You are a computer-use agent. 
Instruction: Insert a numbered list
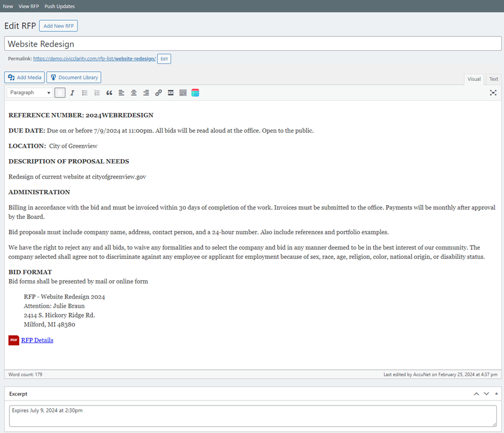tap(97, 93)
